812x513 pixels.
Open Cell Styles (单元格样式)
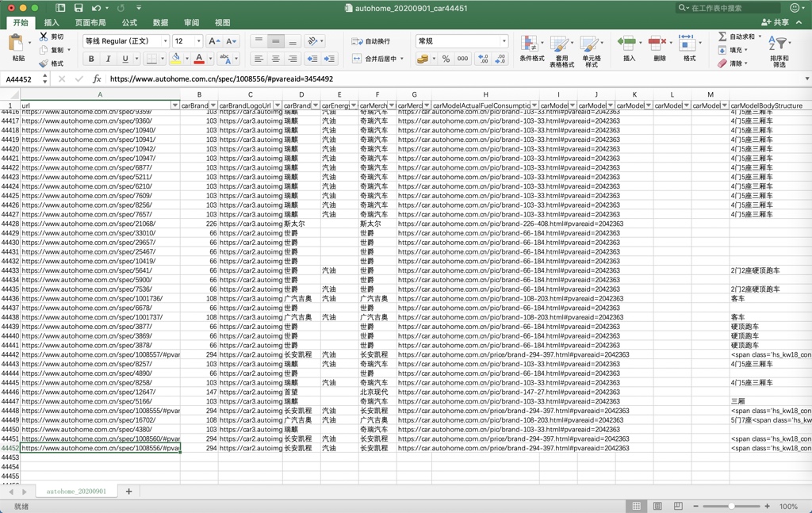(592, 52)
